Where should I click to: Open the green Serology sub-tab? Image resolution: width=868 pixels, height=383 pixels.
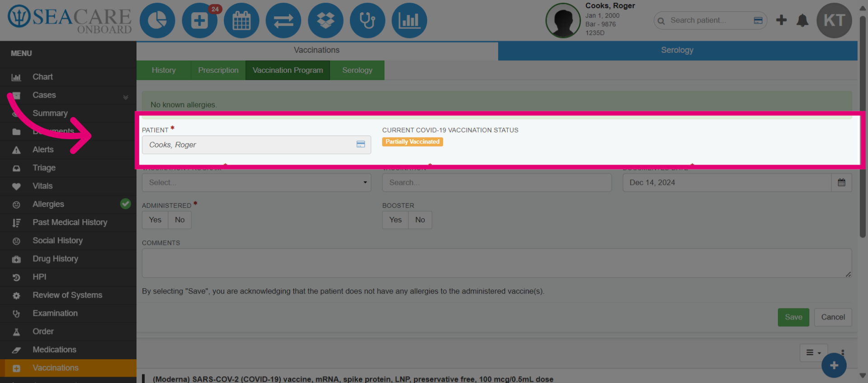coord(357,70)
